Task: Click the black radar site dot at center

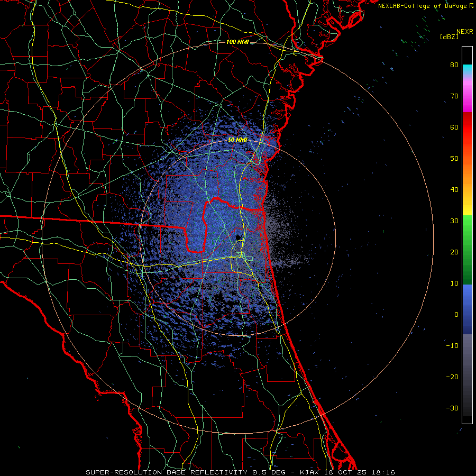Action: pos(238,237)
